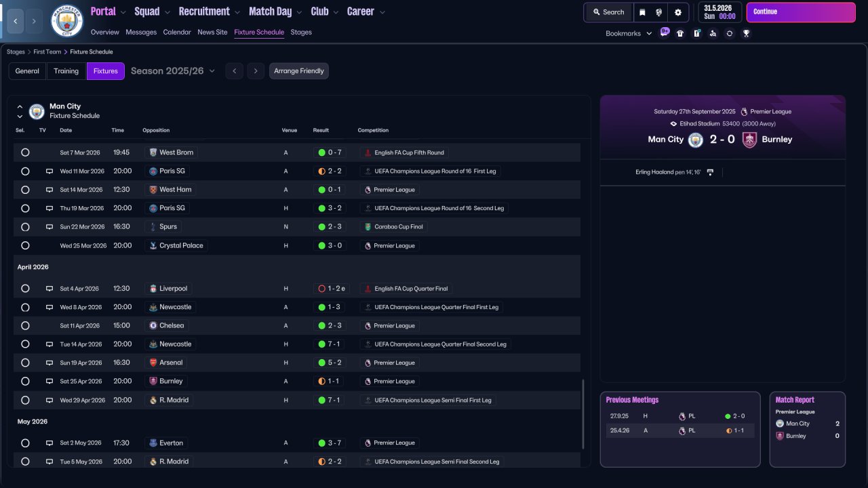868x488 pixels.
Task: Switch to the News Site tab
Action: click(x=212, y=32)
